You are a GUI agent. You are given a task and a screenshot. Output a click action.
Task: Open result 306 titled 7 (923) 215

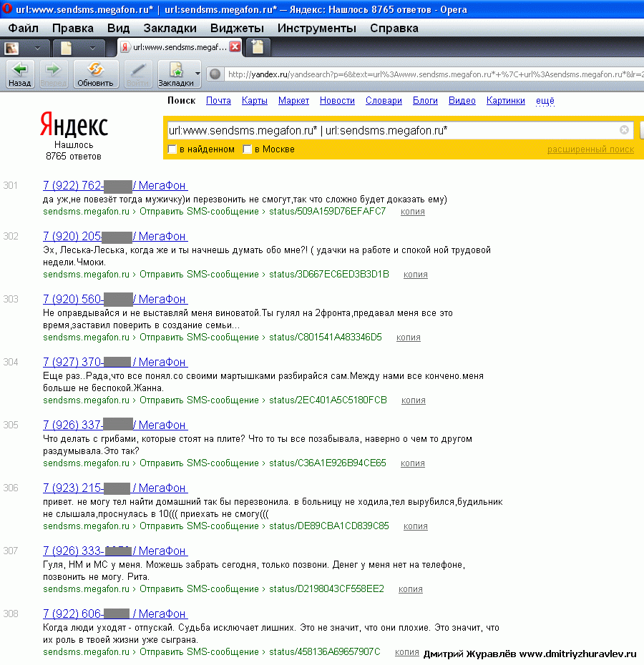[115, 488]
